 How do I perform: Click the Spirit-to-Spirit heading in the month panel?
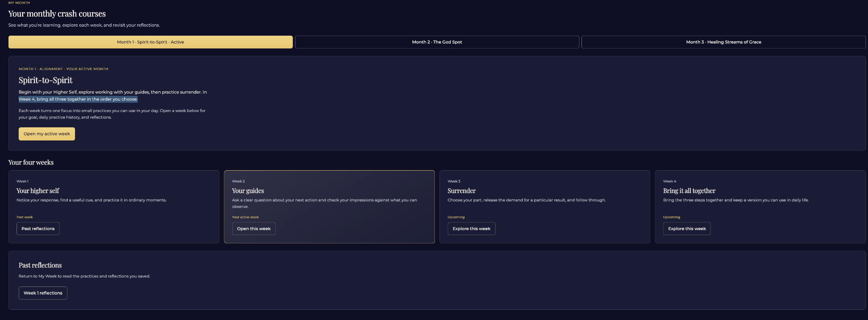click(x=45, y=80)
